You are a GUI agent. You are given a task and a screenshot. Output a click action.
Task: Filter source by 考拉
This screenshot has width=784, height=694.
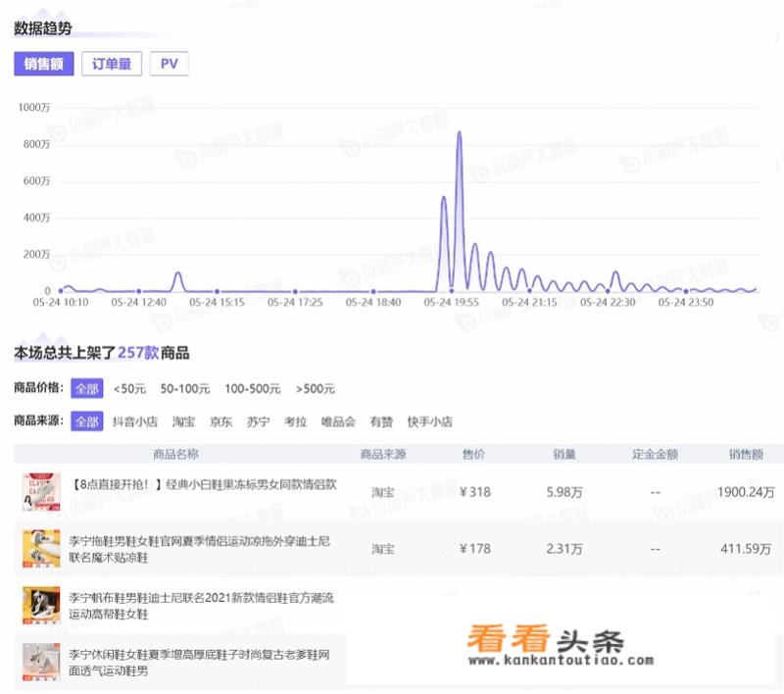pos(296,421)
